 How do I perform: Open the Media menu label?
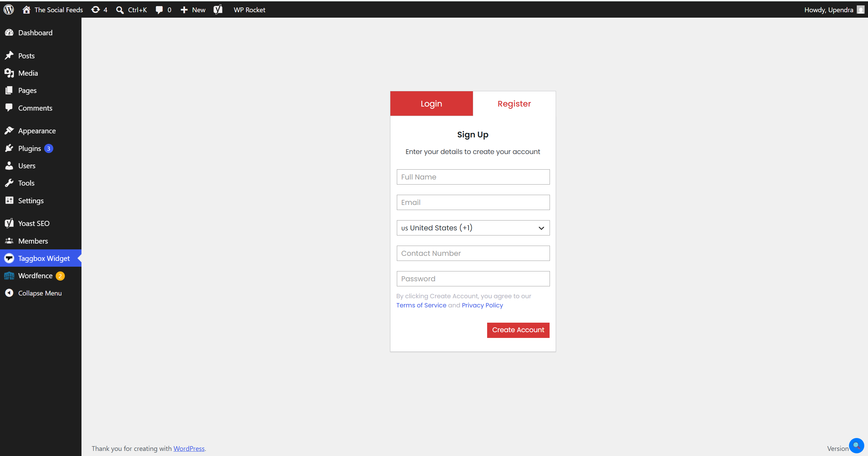(28, 73)
